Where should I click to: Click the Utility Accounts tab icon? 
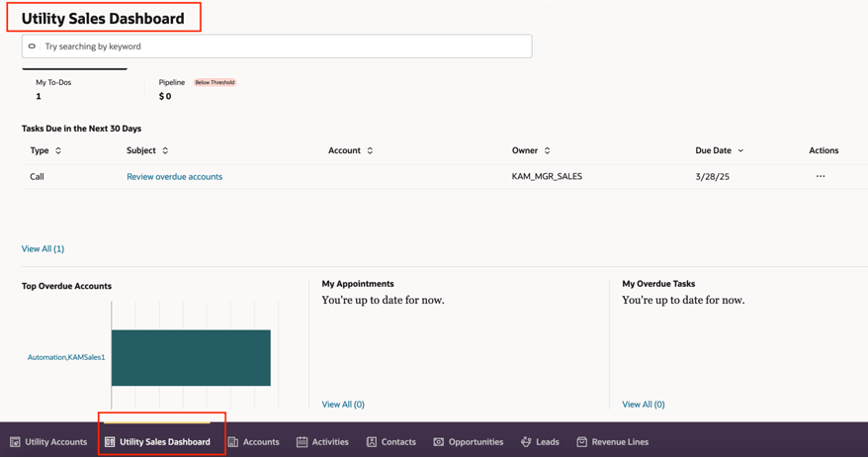[15, 442]
